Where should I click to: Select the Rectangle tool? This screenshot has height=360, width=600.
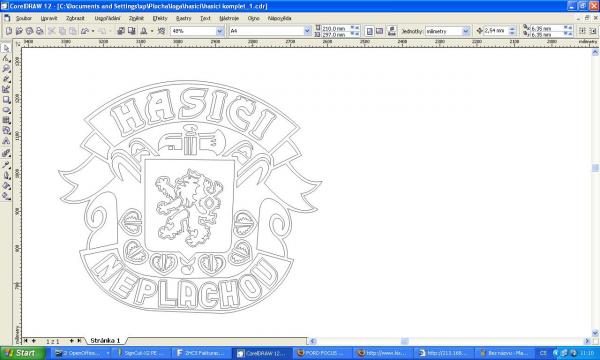6,100
